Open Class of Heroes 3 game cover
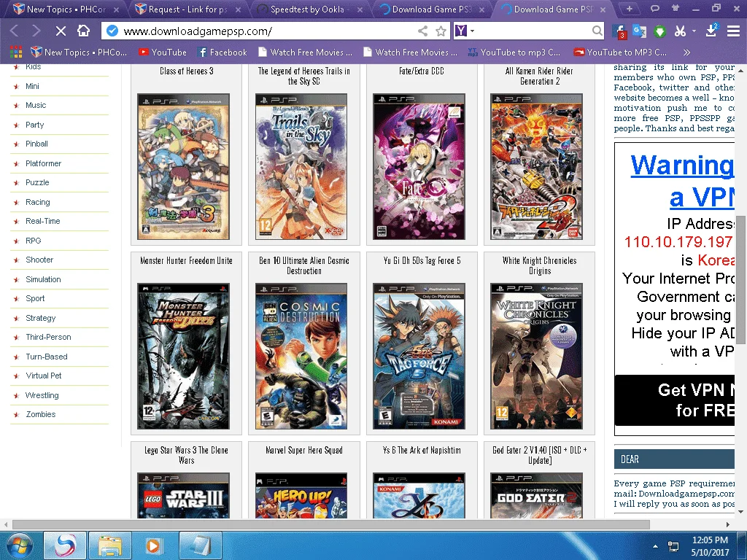 (x=183, y=166)
